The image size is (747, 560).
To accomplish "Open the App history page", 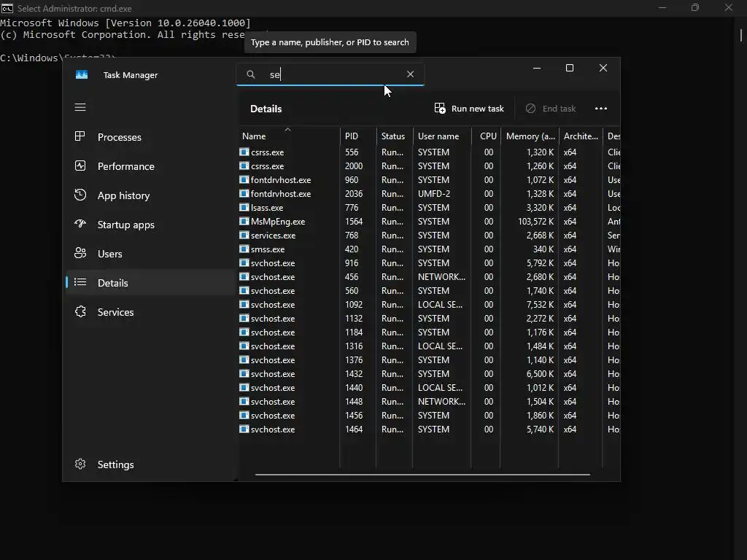I will (x=150, y=195).
